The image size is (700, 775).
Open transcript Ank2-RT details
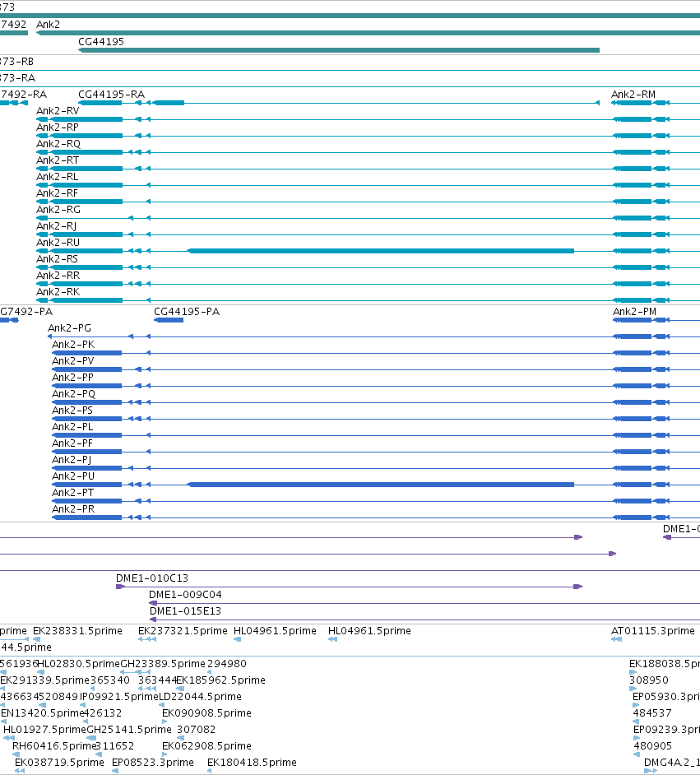click(x=58, y=160)
